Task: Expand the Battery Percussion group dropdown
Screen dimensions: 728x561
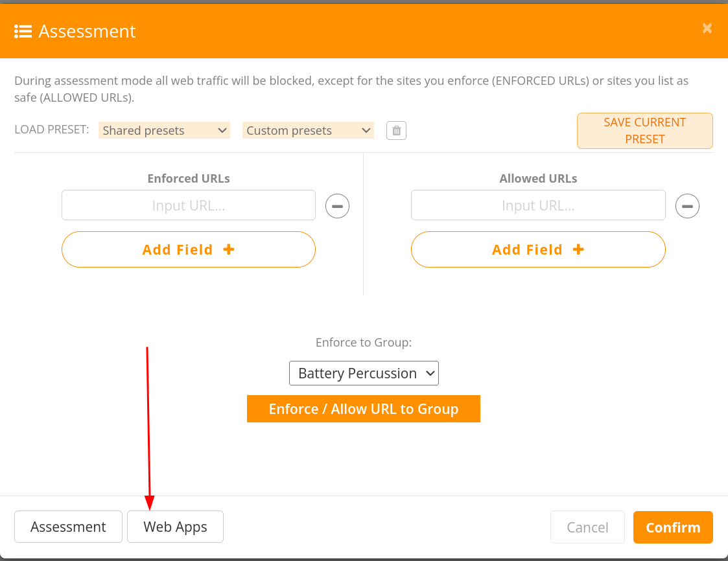Action: click(x=364, y=373)
